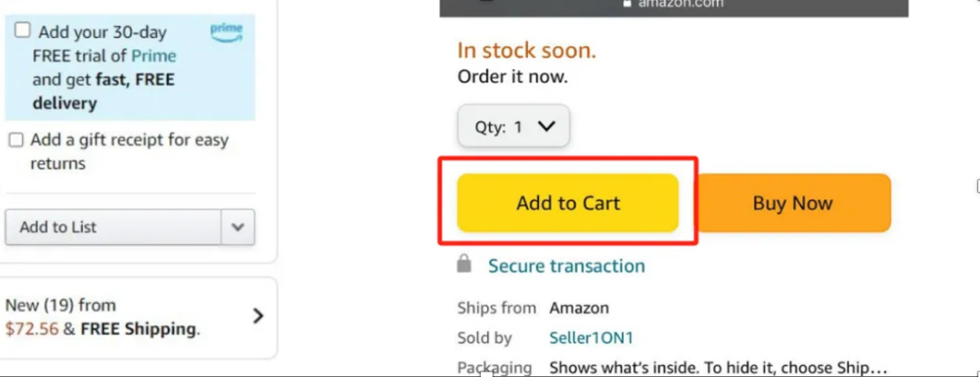Click the Add to List button

click(113, 227)
